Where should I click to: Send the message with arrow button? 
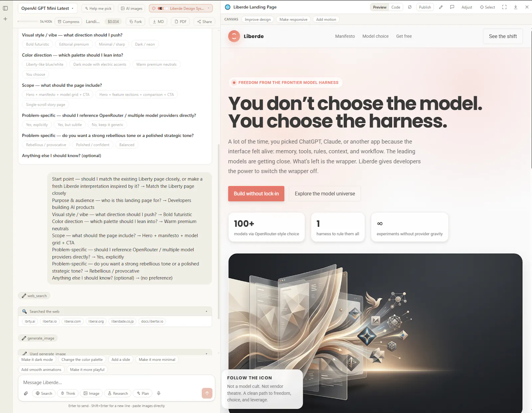[207, 393]
